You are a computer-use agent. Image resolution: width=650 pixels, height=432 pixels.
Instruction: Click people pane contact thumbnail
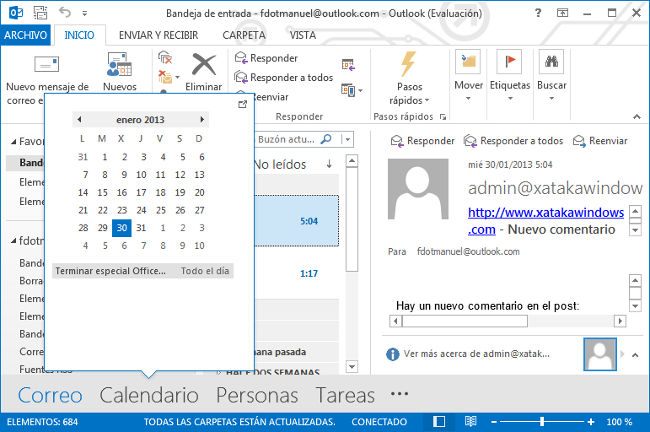(x=600, y=354)
